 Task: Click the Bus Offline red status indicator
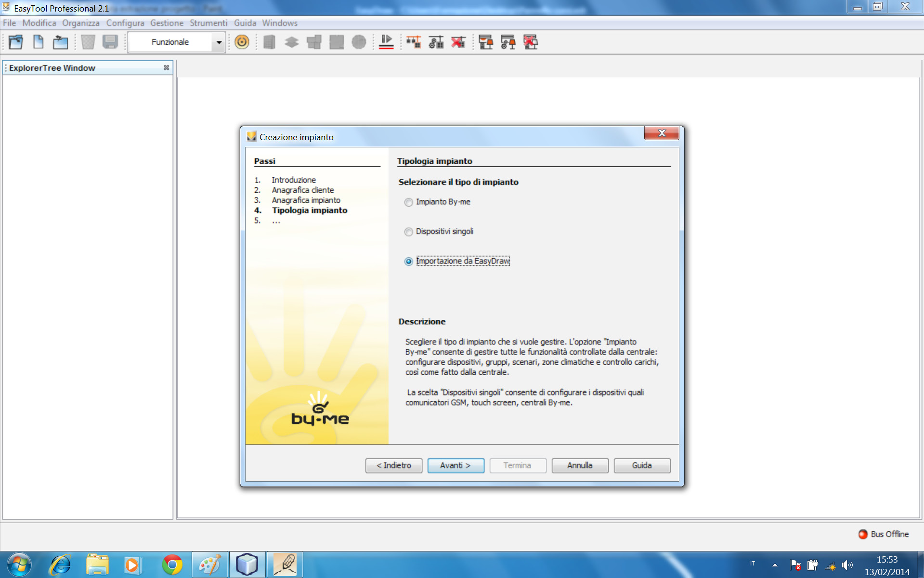click(x=863, y=534)
